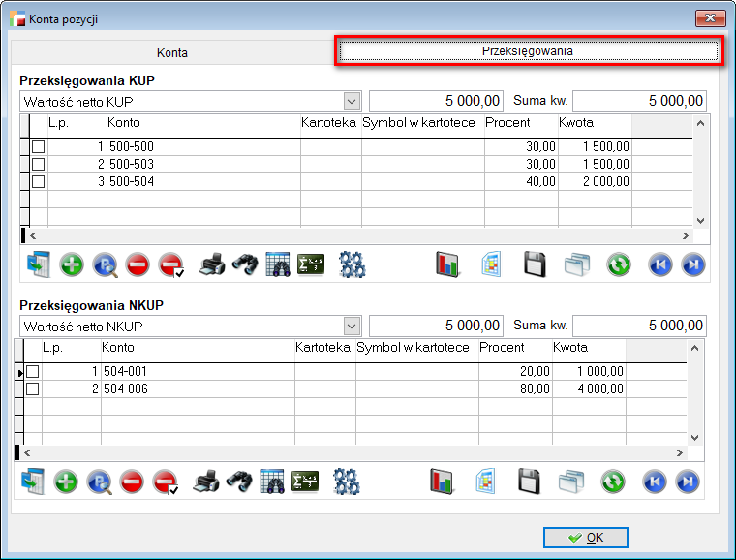
Task: Select checkbox next to account 500-504
Action: 39,181
